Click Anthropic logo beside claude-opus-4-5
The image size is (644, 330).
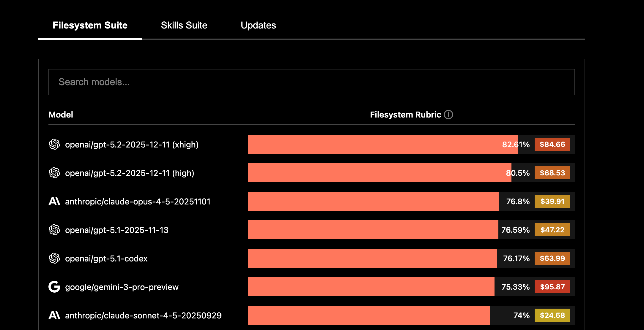(54, 202)
